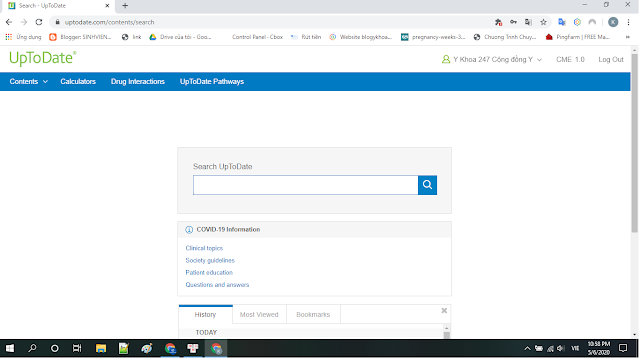640x360 pixels.
Task: Close the Search - UpToDate tab
Action: tap(107, 6)
